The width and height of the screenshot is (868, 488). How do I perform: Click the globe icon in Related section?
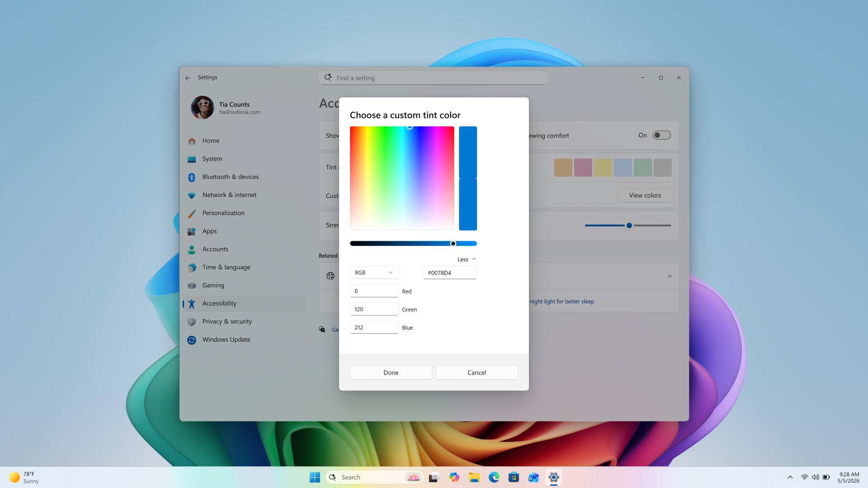coord(330,276)
